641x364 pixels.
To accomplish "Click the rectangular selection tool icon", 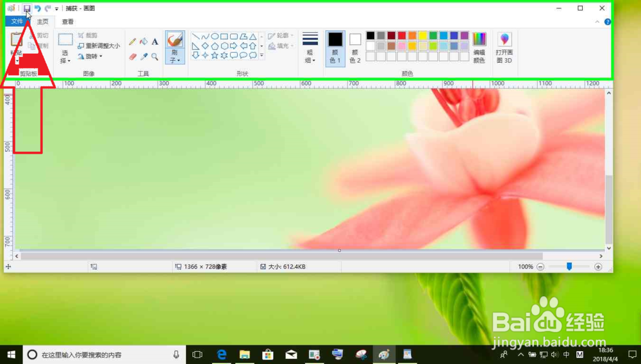I will click(65, 39).
